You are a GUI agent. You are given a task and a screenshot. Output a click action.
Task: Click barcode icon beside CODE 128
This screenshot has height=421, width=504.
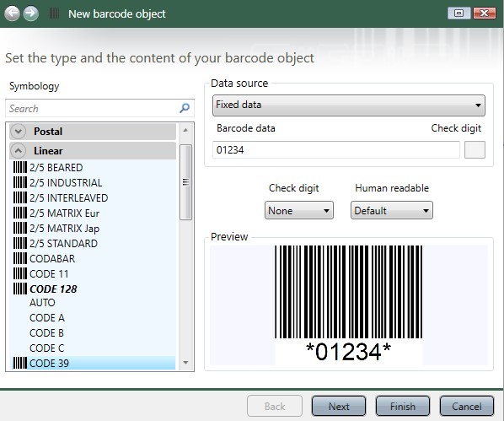point(20,289)
